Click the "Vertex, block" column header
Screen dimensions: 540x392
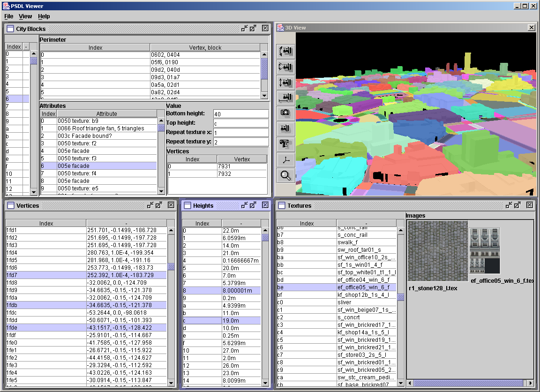point(205,47)
